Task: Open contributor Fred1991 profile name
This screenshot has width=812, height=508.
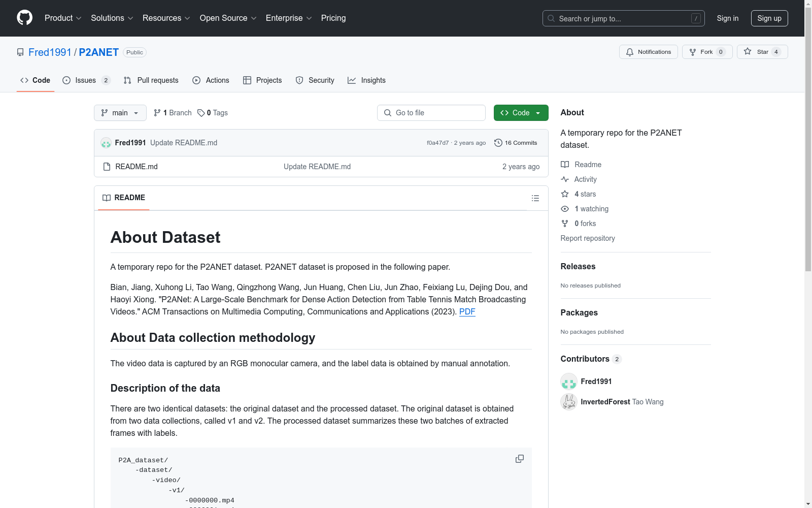Action: point(596,382)
